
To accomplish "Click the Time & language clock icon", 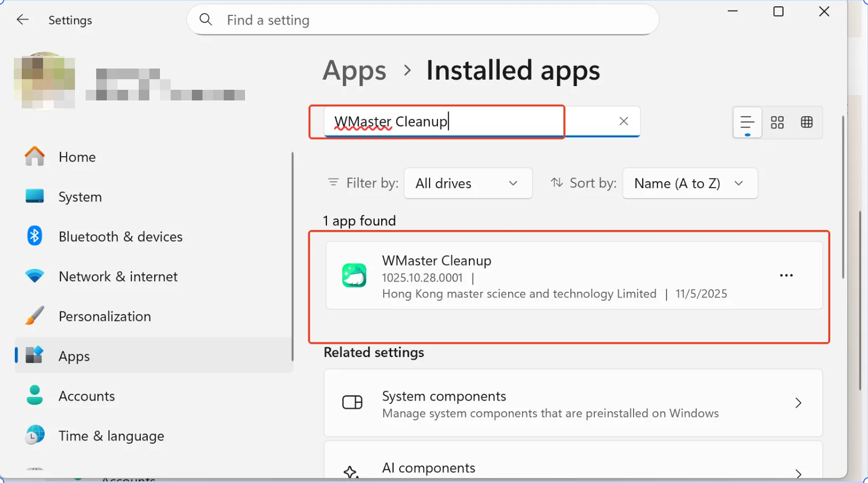I will click(x=34, y=435).
